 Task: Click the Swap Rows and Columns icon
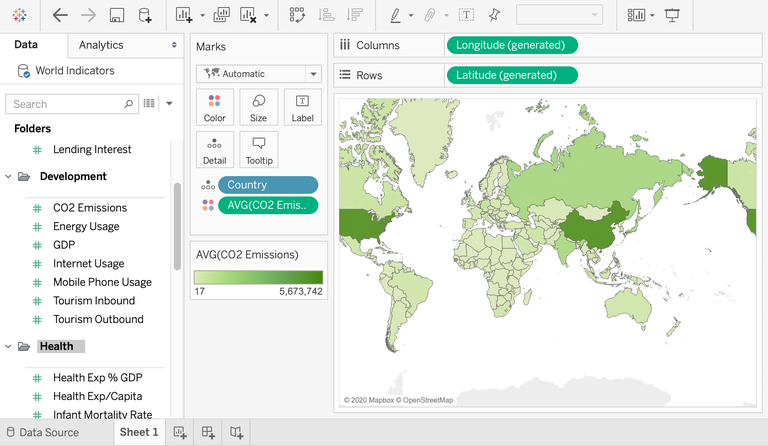coord(297,15)
